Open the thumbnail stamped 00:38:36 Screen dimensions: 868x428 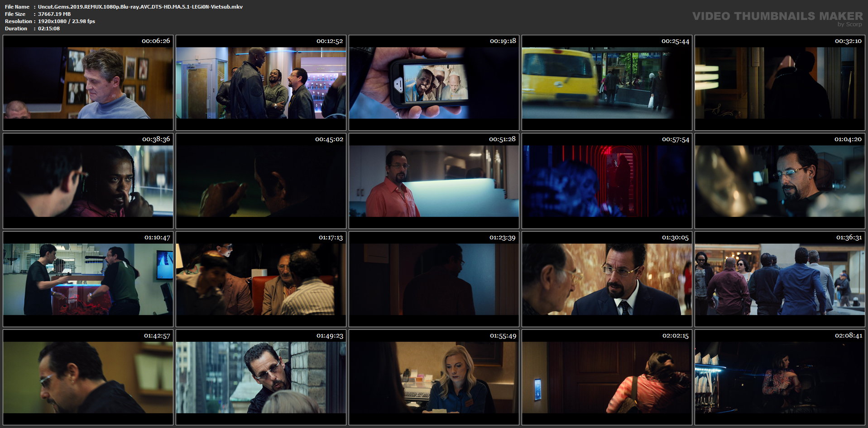click(88, 181)
